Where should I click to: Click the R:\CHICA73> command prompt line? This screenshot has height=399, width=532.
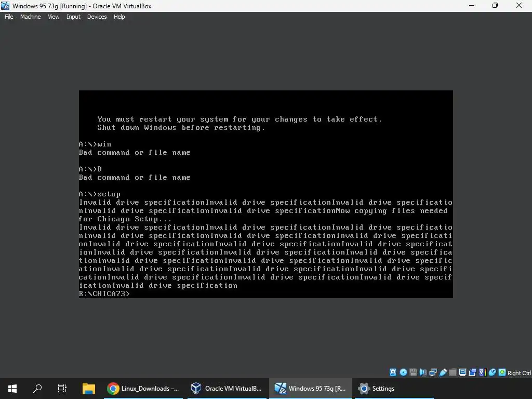[x=104, y=294]
